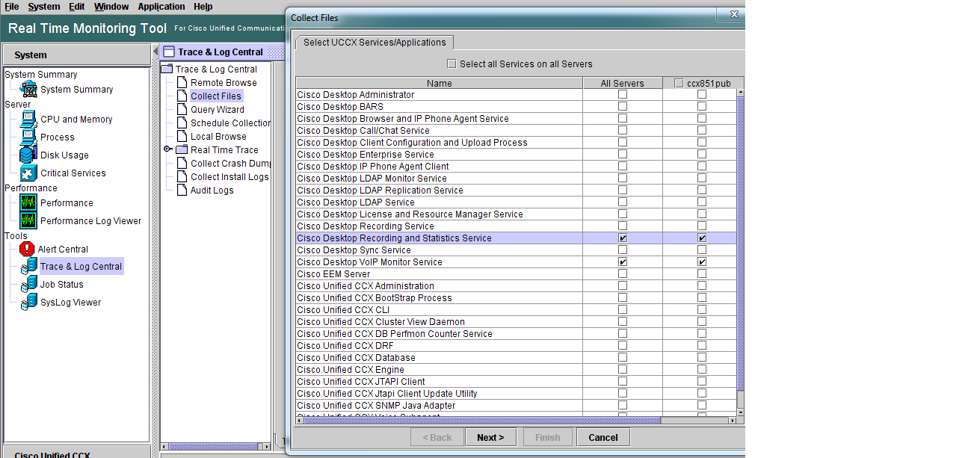The image size is (980, 458).
Task: Open the Application menu
Action: tap(161, 7)
